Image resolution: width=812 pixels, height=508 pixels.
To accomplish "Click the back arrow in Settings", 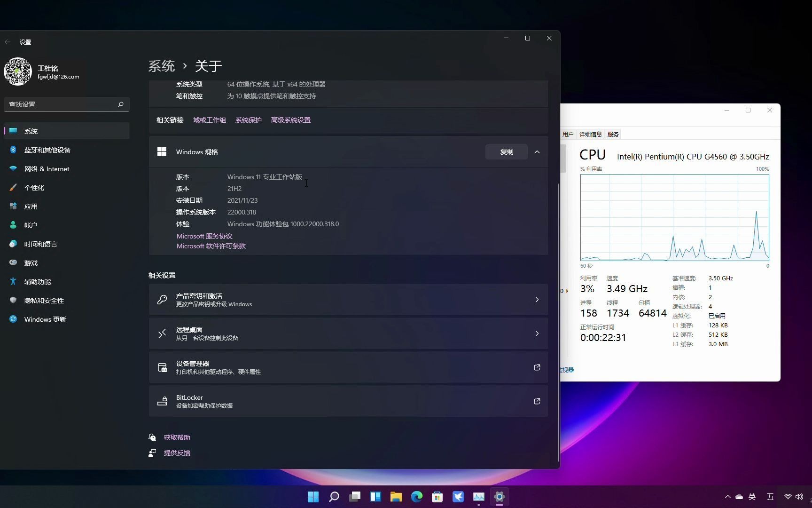I will [x=8, y=41].
